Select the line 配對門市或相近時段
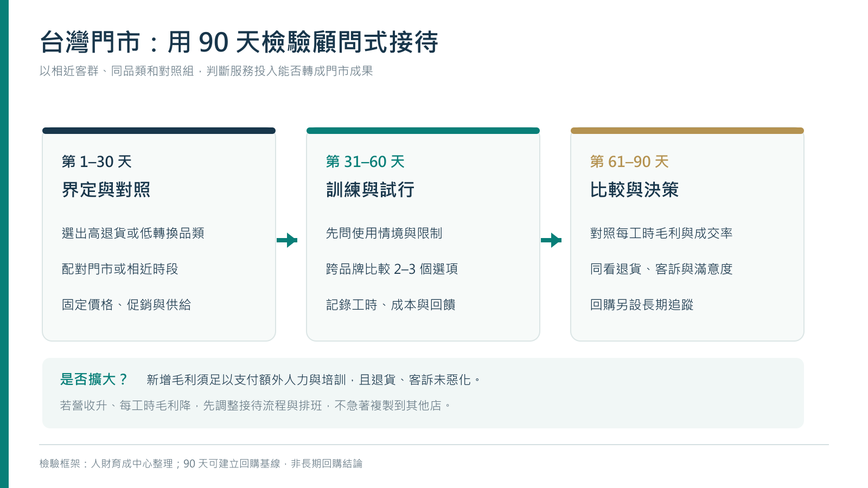Viewport: 868px width, 488px height. click(120, 269)
